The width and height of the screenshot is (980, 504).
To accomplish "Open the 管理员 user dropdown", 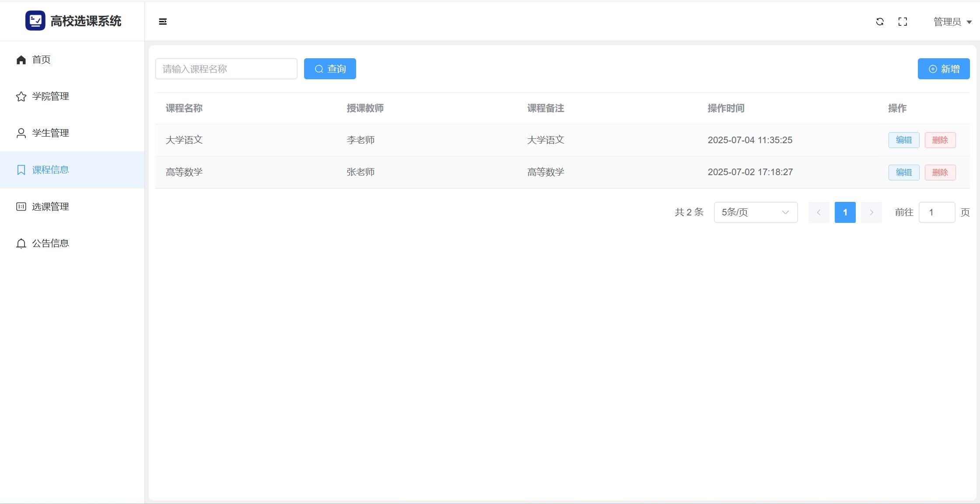I will tap(952, 21).
